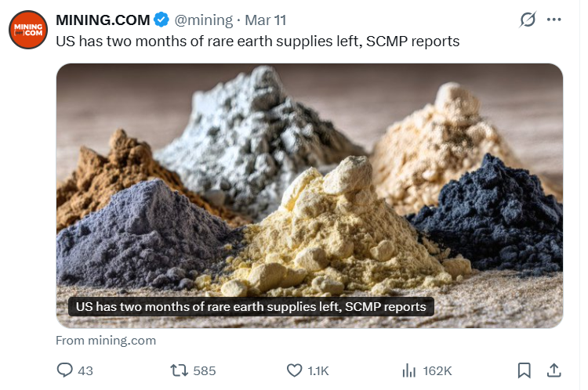The image size is (588, 390).
Task: Click the 585 repost count
Action: click(x=204, y=370)
